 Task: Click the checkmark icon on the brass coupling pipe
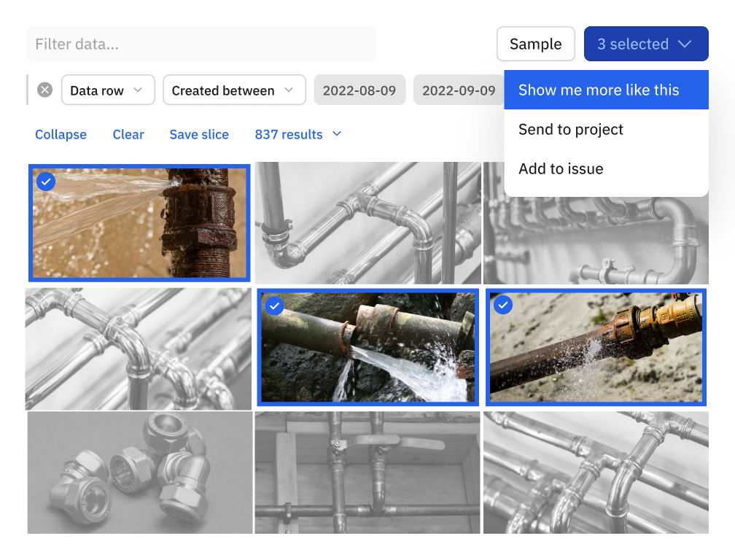click(502, 306)
